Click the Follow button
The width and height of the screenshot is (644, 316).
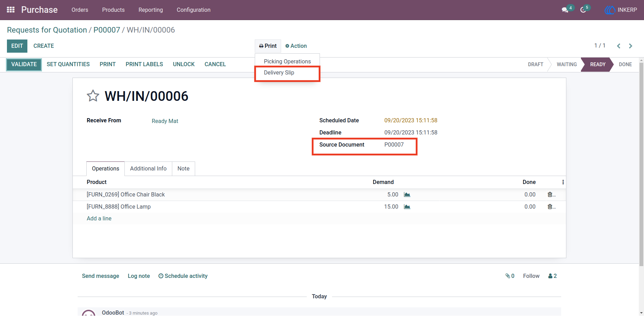point(531,276)
